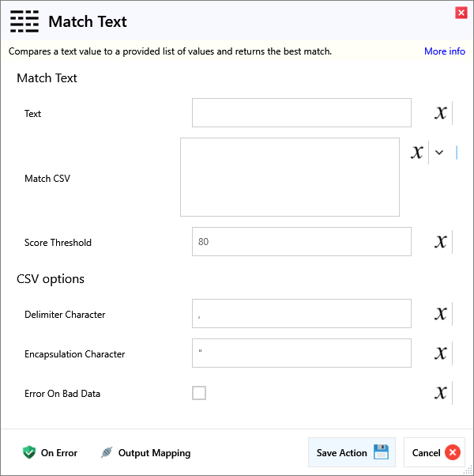This screenshot has height=476, width=474.
Task: Click into the Match CSV text area
Action: pyautogui.click(x=289, y=177)
